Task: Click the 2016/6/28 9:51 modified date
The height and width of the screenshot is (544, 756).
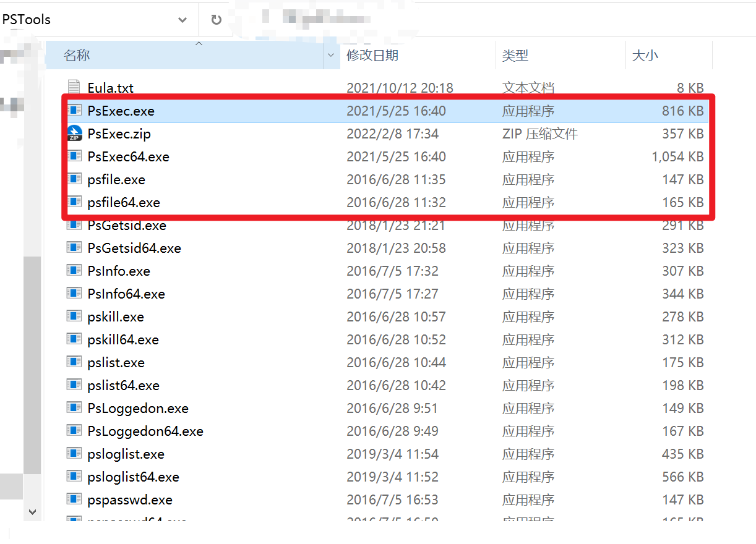Action: pyautogui.click(x=392, y=408)
